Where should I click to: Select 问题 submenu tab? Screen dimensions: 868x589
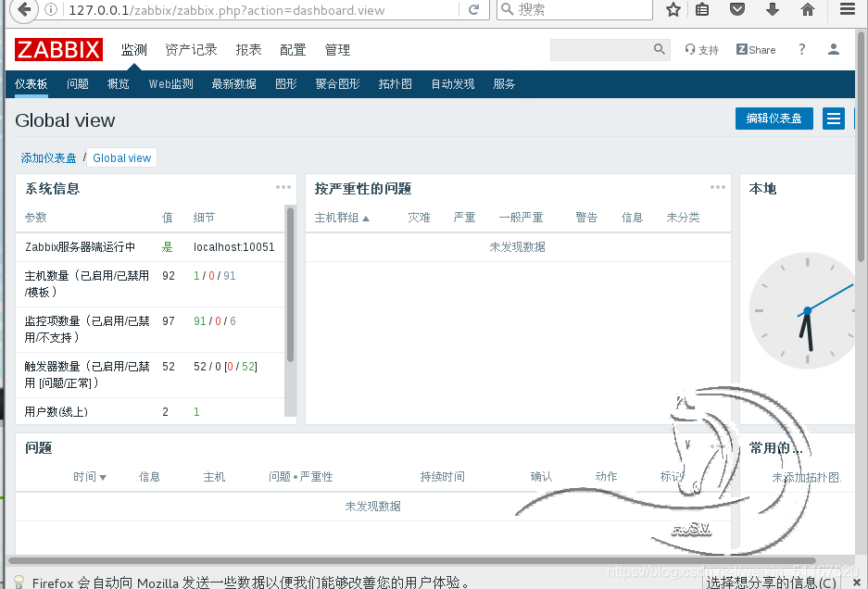click(78, 84)
